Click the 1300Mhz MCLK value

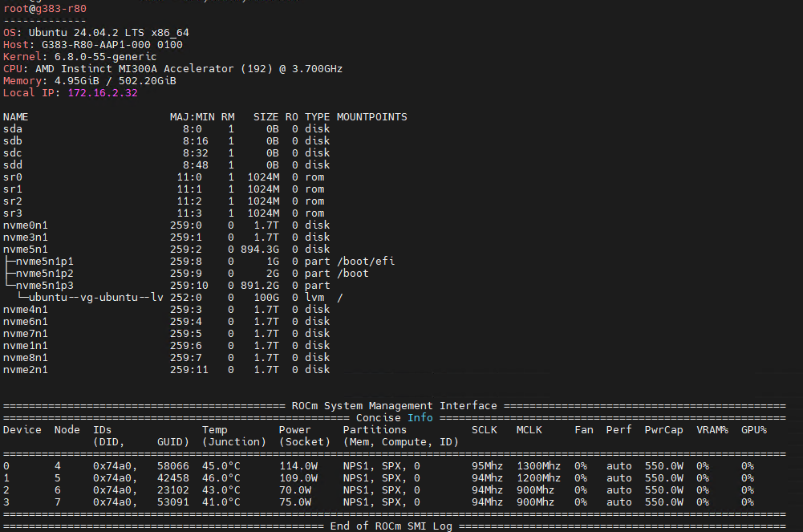[x=538, y=466]
